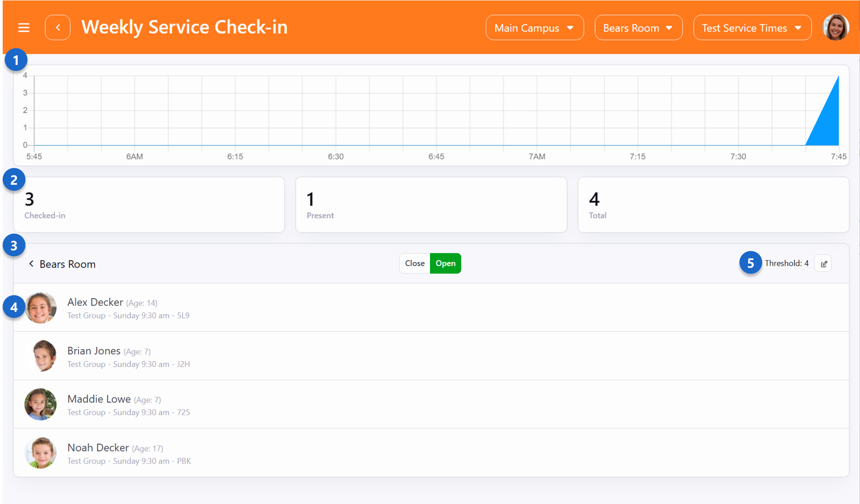860x504 pixels.
Task: Set room status to Close
Action: tap(415, 264)
